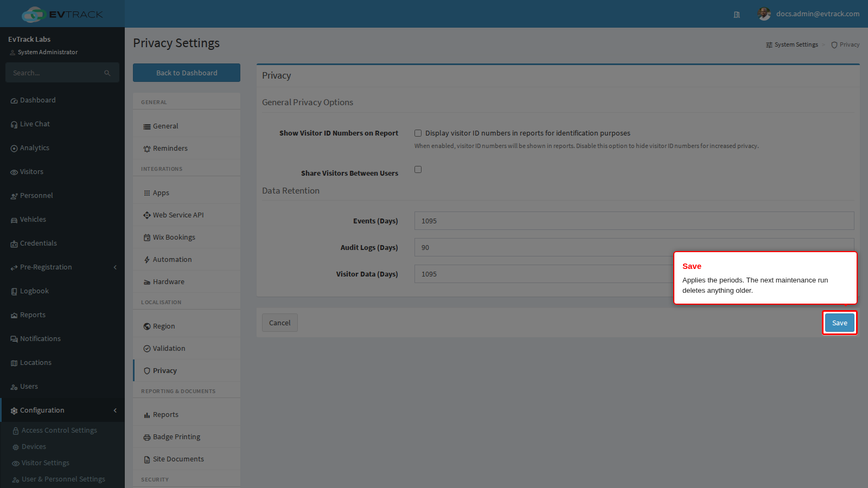The width and height of the screenshot is (868, 488).
Task: Open Region localisation settings
Action: (187, 326)
